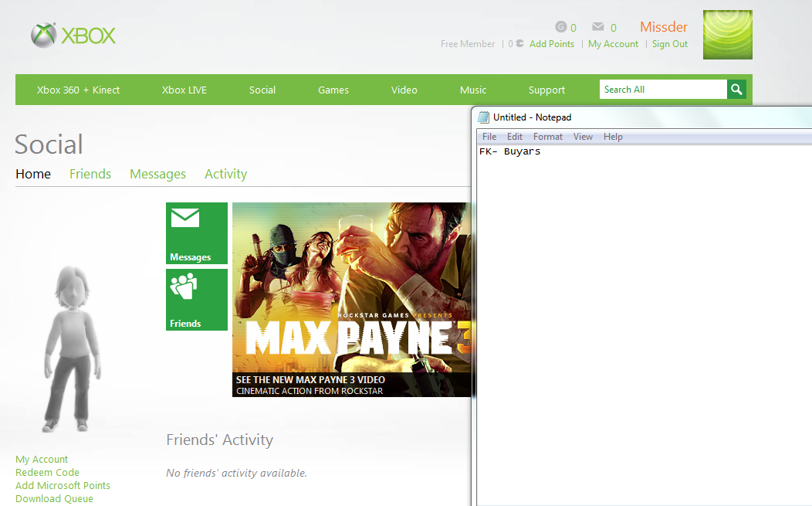The image size is (812, 506).
Task: Click the Sign Out link
Action: 669,44
